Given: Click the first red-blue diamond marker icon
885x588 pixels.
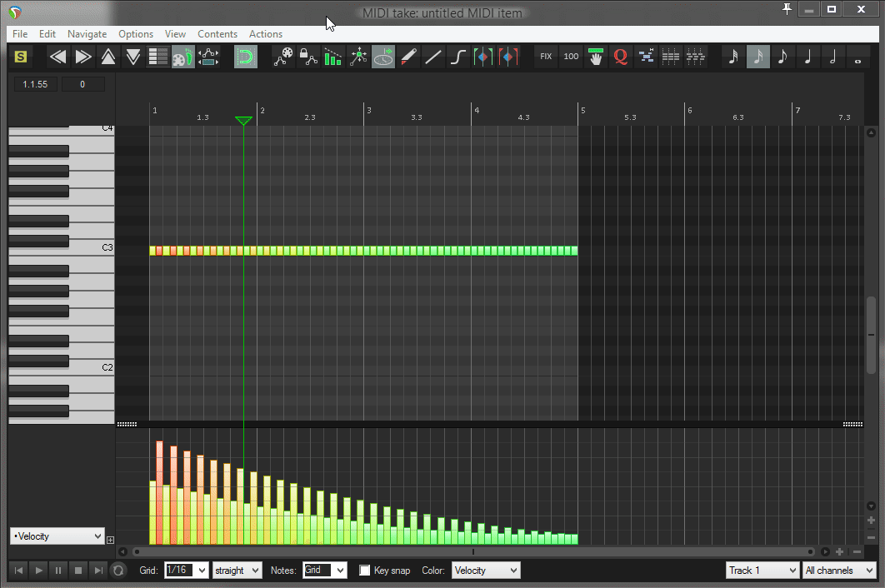Looking at the screenshot, I should coord(483,57).
